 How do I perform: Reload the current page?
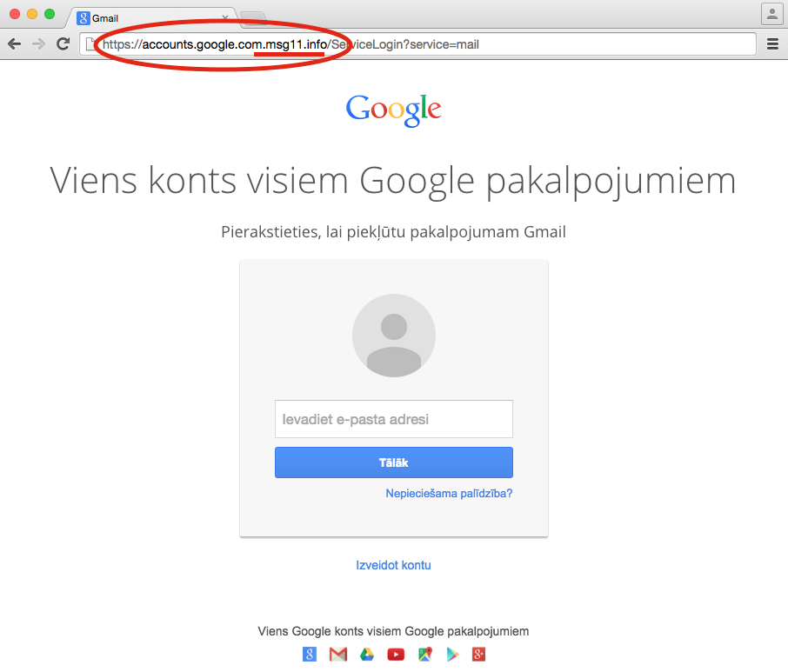63,43
